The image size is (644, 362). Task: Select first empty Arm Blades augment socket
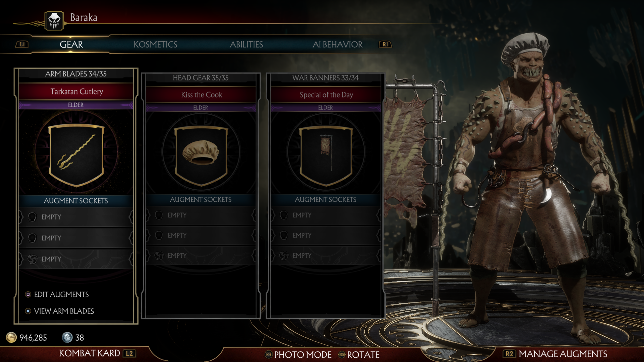[76, 217]
